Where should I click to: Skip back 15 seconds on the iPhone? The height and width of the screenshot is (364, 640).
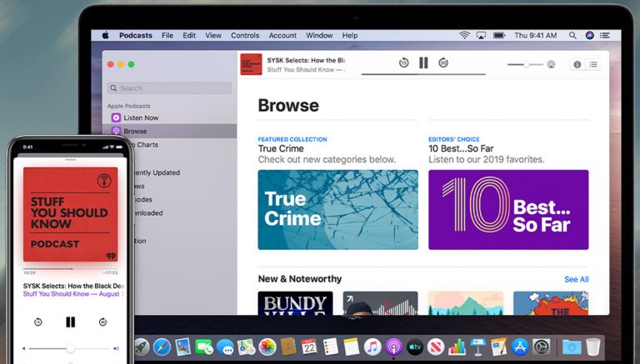tap(38, 322)
